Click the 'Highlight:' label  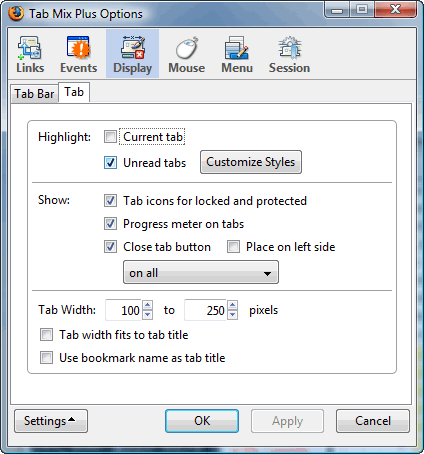pyautogui.click(x=64, y=137)
